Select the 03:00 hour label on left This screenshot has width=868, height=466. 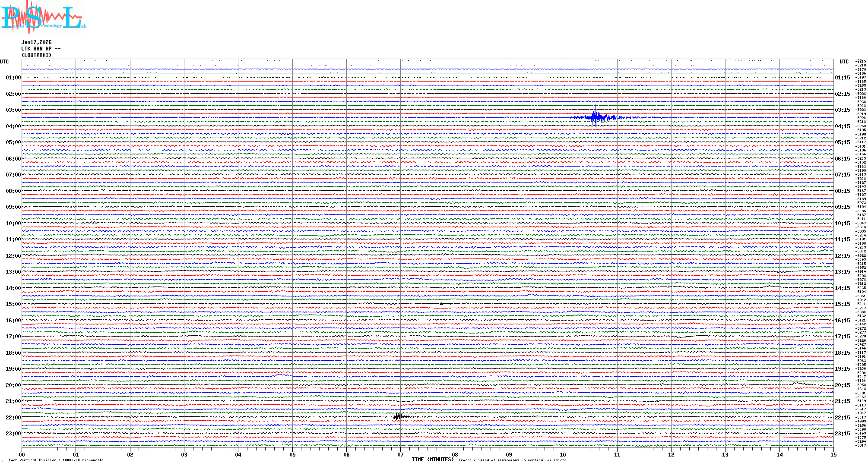coord(13,110)
